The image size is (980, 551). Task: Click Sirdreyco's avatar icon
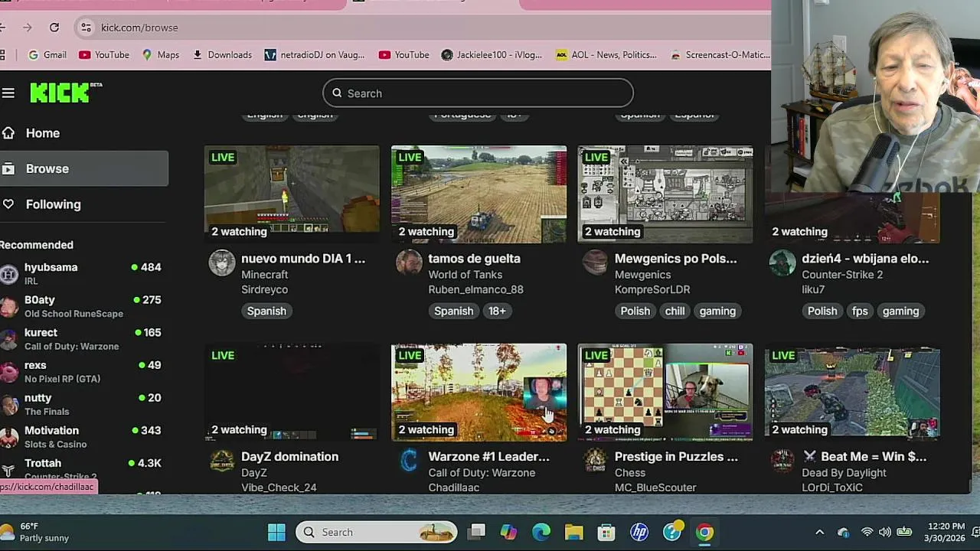[222, 263]
